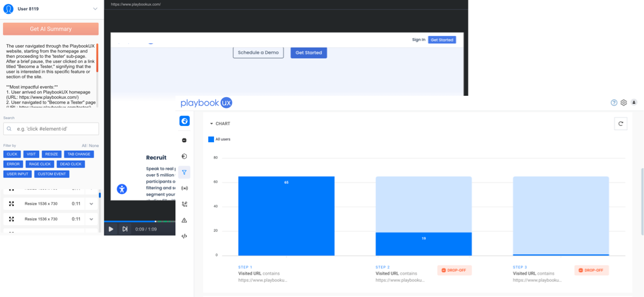Expand first Resize 1536 x 730 event
Image resolution: width=644 pixels, height=297 pixels.
pos(92,204)
